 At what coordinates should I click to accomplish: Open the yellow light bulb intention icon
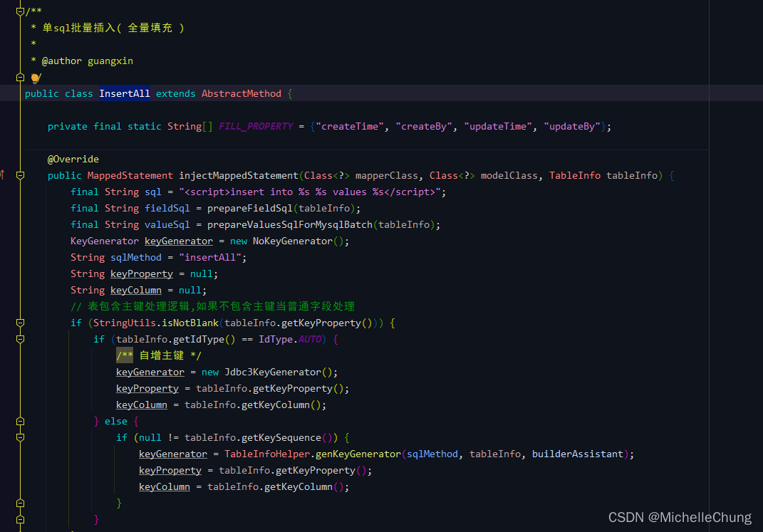[x=35, y=78]
